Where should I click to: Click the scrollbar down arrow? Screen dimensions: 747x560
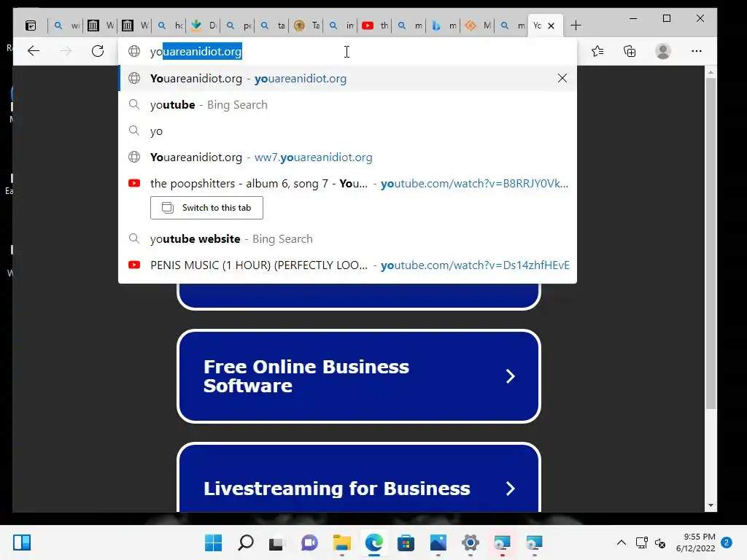[711, 506]
